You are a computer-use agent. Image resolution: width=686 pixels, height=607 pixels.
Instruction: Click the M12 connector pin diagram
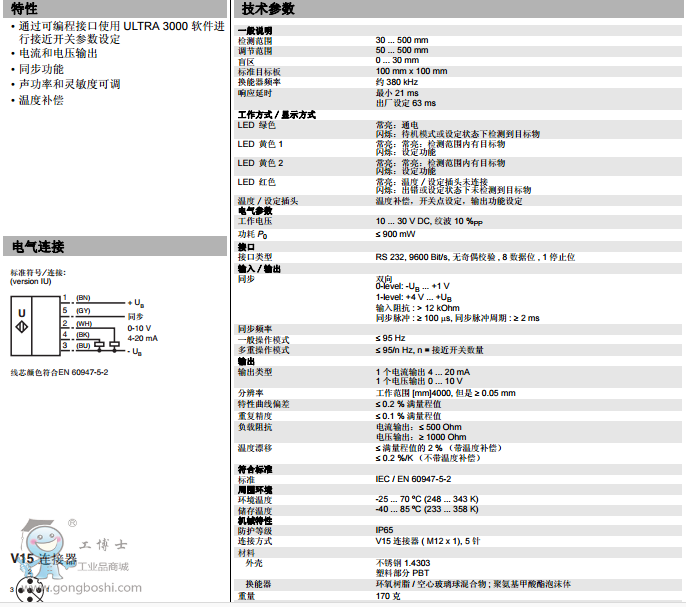[30, 589]
